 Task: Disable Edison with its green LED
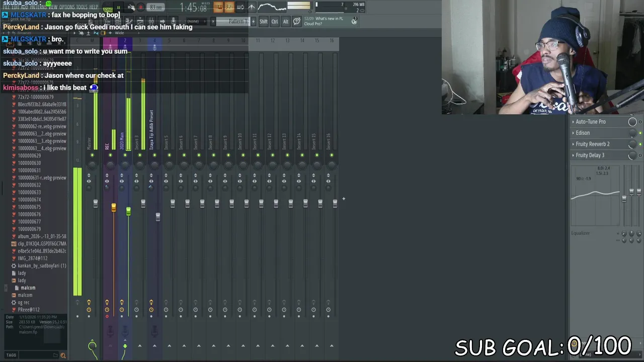pos(640,133)
